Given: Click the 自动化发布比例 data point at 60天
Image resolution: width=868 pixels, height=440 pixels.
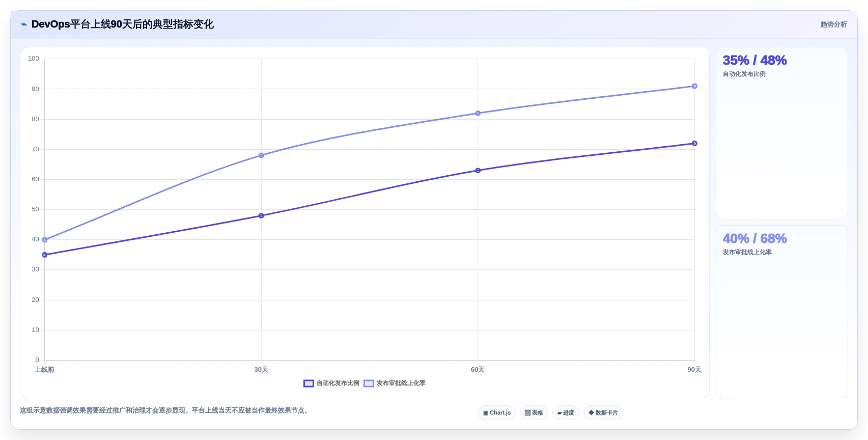Looking at the screenshot, I should click(478, 171).
